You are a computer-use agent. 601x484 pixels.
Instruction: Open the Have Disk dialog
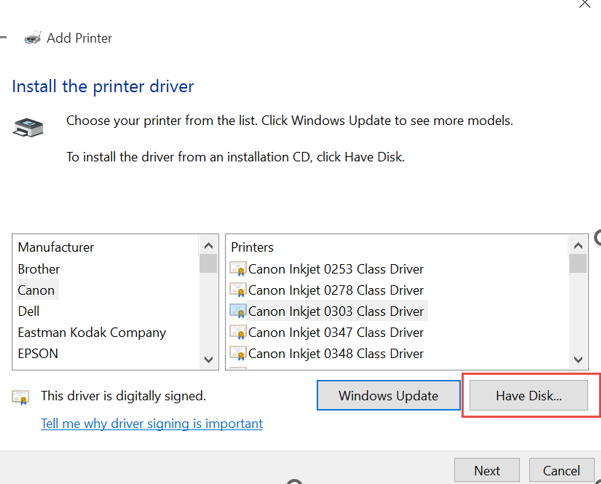529,395
